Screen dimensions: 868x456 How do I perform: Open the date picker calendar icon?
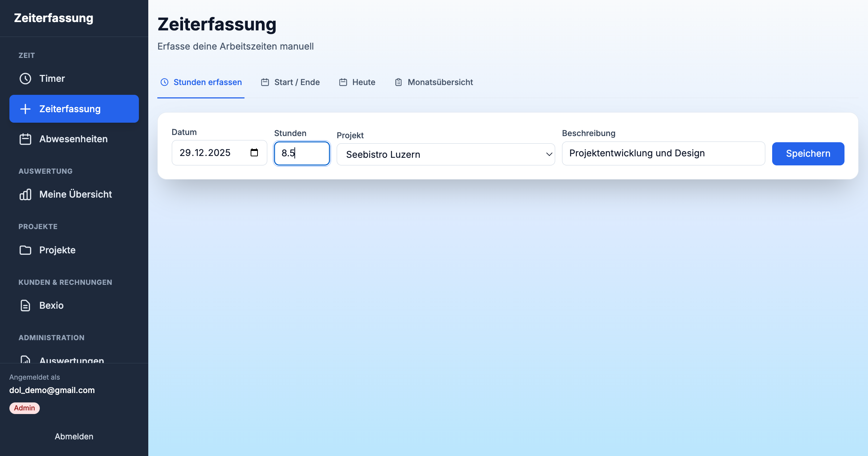click(x=254, y=153)
